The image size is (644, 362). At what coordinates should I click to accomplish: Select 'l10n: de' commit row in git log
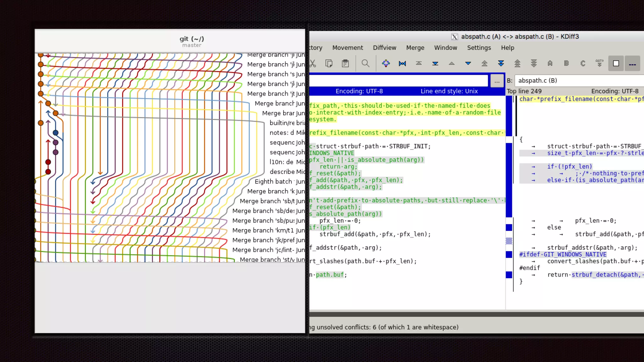point(281,162)
